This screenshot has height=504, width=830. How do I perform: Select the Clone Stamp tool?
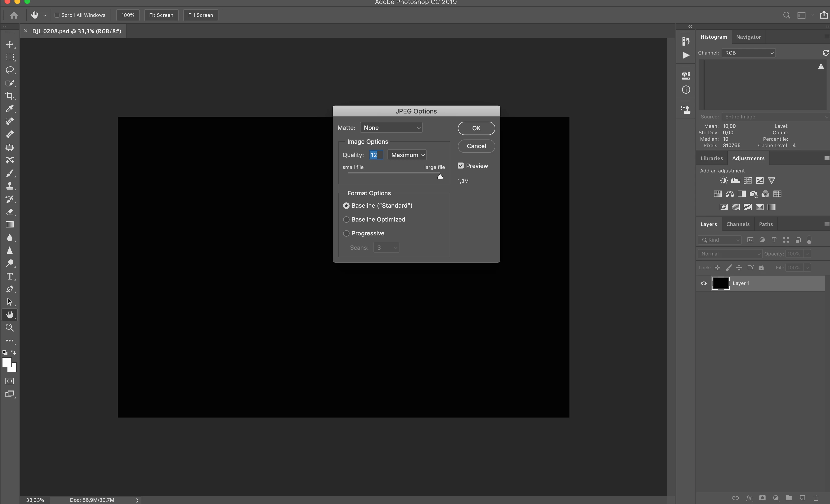(10, 186)
